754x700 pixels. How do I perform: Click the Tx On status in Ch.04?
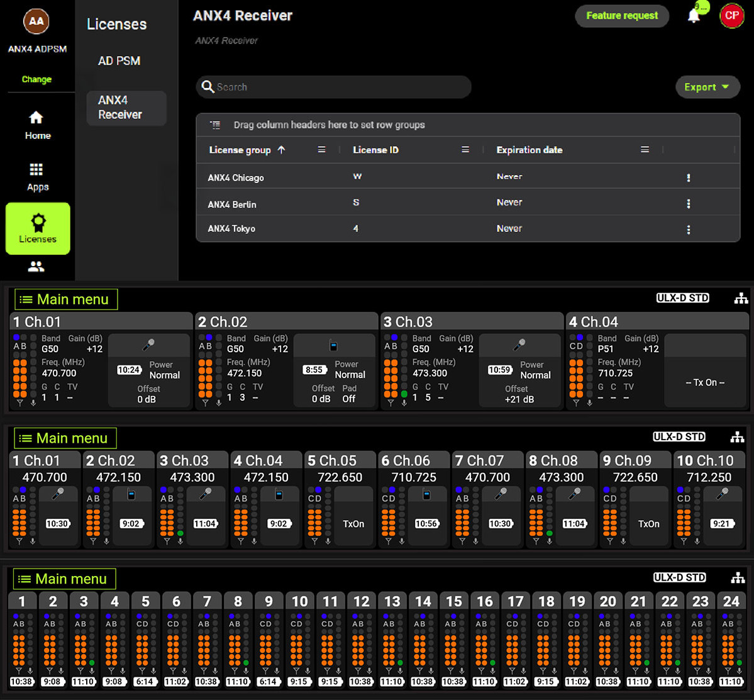pos(705,382)
